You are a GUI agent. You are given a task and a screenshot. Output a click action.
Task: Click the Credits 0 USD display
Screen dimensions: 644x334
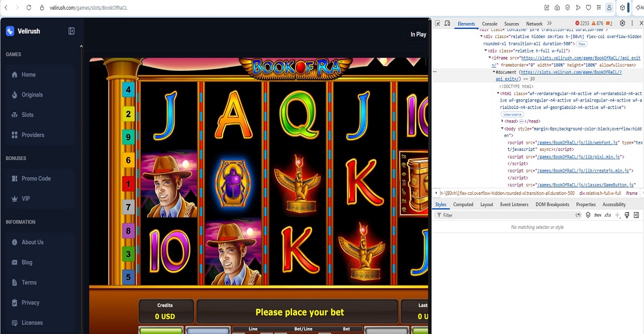coord(165,311)
